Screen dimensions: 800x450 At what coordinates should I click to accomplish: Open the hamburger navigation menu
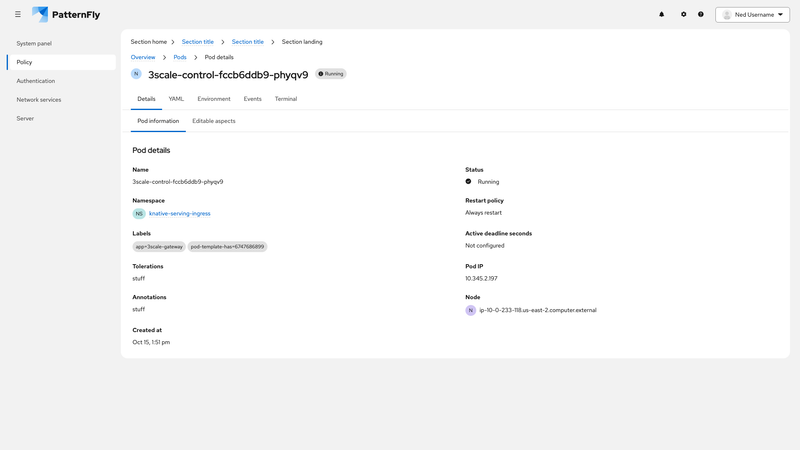[x=18, y=14]
